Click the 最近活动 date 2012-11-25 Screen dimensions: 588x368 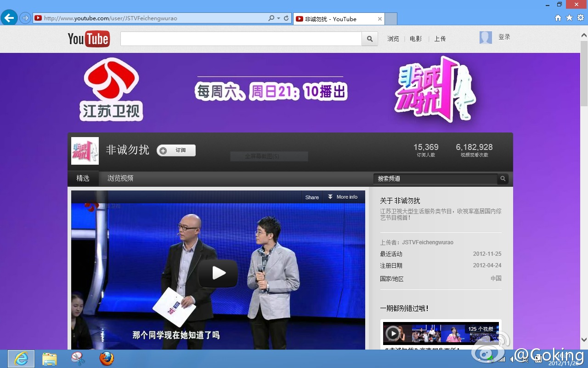tap(487, 254)
